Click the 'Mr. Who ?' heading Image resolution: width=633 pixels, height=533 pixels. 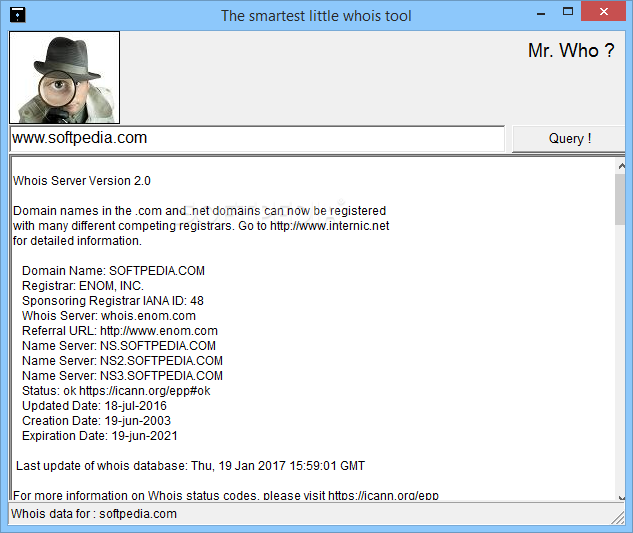571,50
